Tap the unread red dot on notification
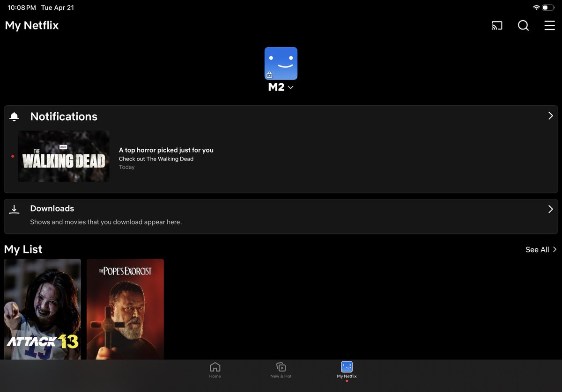 tap(13, 156)
